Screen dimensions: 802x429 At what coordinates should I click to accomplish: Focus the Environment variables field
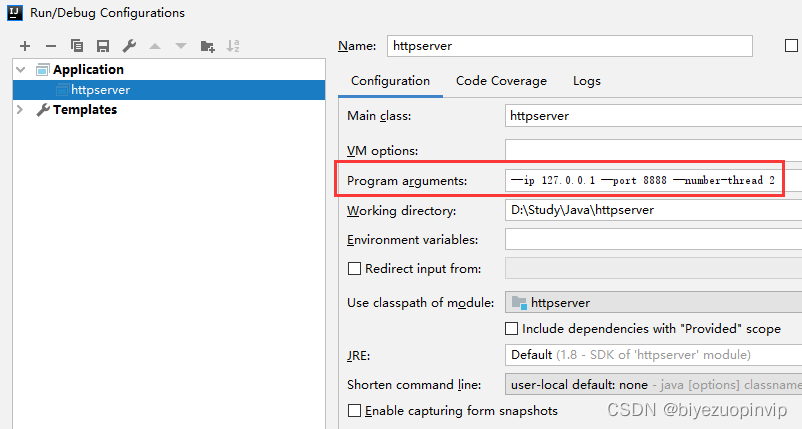pyautogui.click(x=653, y=239)
